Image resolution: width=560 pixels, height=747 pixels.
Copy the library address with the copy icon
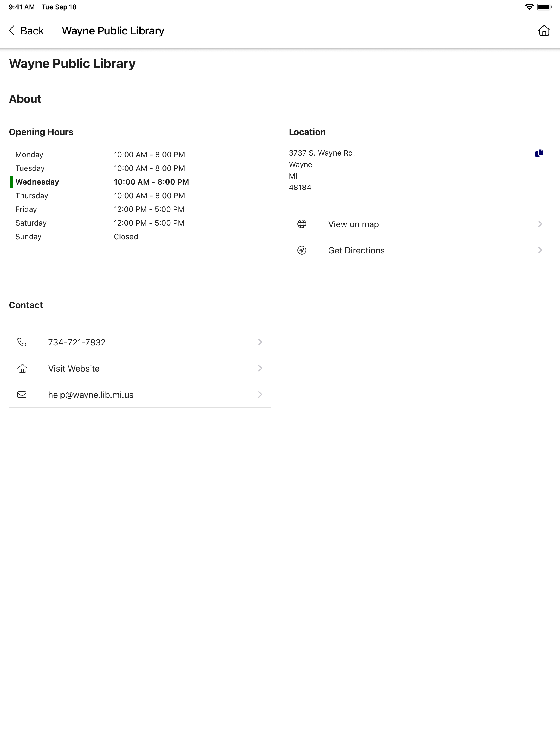coord(539,153)
